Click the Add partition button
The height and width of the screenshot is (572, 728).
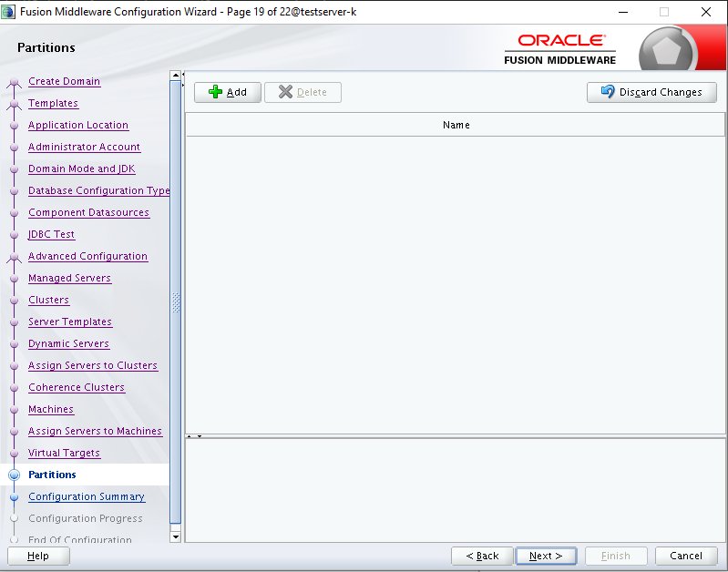(228, 92)
